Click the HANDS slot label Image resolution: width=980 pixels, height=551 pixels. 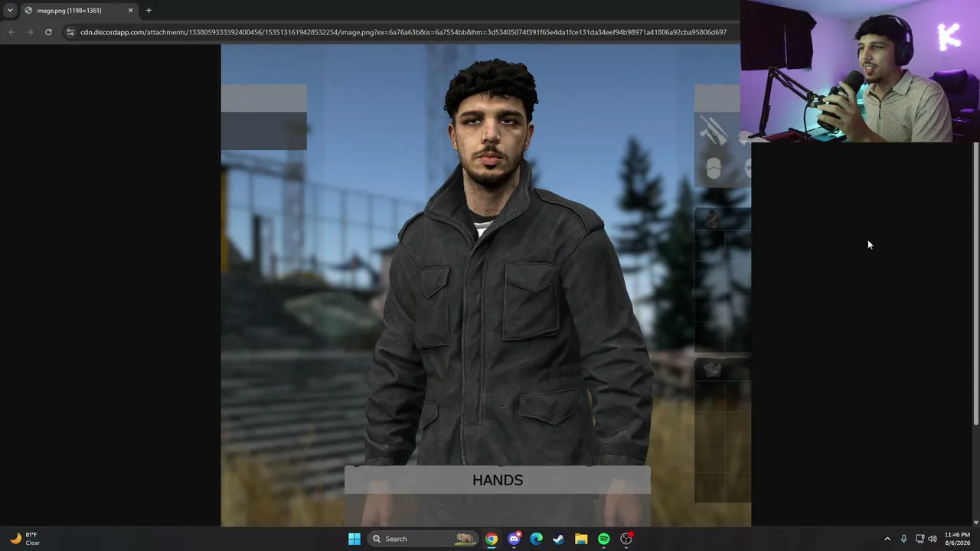(x=498, y=481)
